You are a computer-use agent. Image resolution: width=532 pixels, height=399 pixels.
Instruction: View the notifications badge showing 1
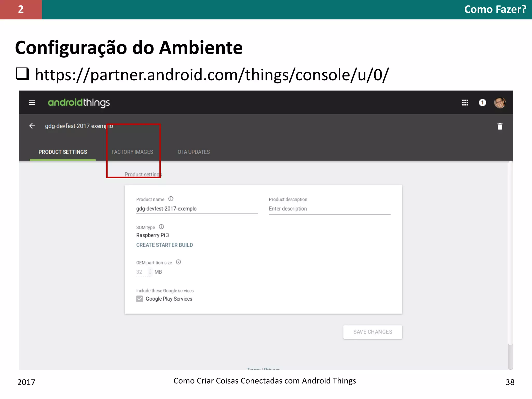pos(482,103)
